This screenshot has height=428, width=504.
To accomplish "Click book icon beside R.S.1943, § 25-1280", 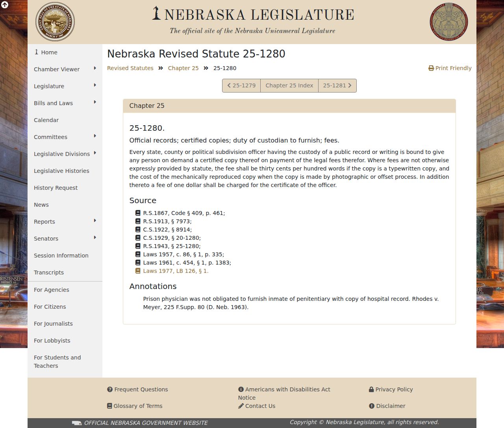I will pos(138,246).
